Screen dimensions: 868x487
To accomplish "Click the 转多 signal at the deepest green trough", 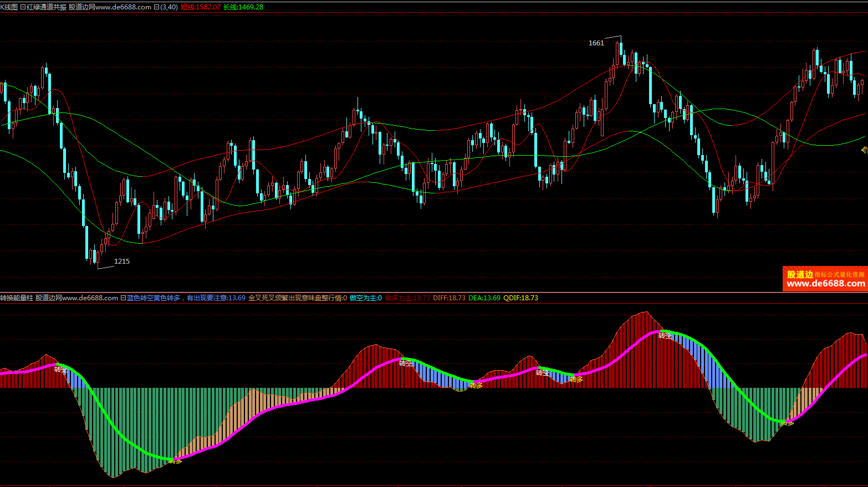I will 175,460.
